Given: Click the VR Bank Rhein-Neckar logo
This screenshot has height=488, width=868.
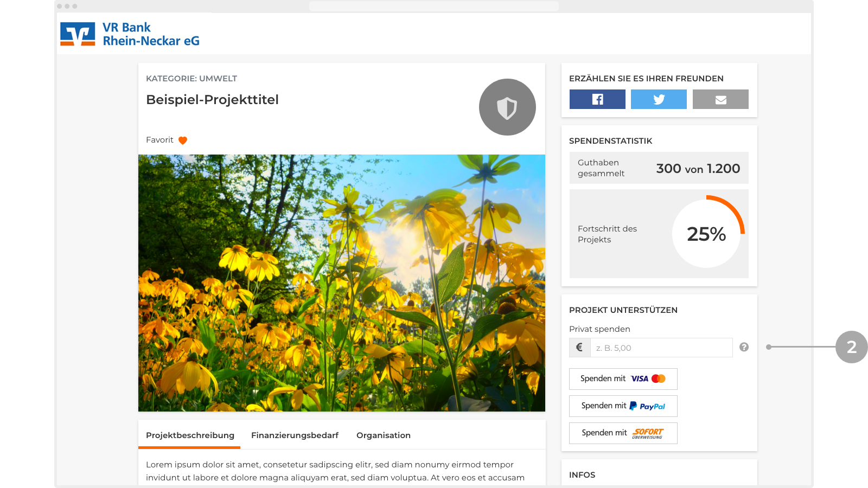Looking at the screenshot, I should [130, 34].
